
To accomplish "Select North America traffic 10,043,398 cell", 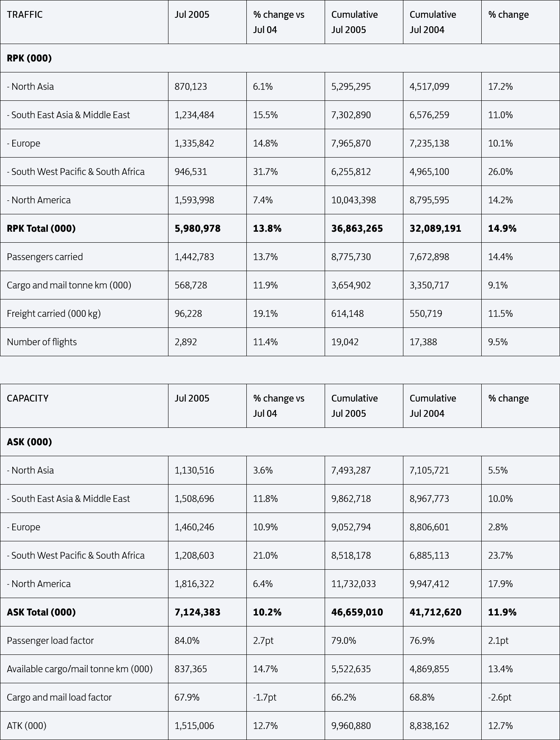I will 364,200.
